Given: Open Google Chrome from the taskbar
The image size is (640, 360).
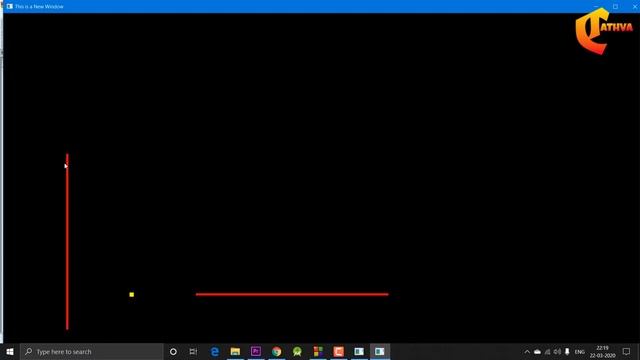Looking at the screenshot, I should click(276, 351).
